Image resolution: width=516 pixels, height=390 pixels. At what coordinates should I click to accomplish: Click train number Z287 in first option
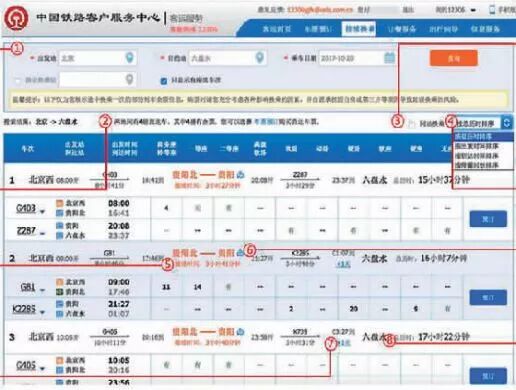[x=26, y=231]
